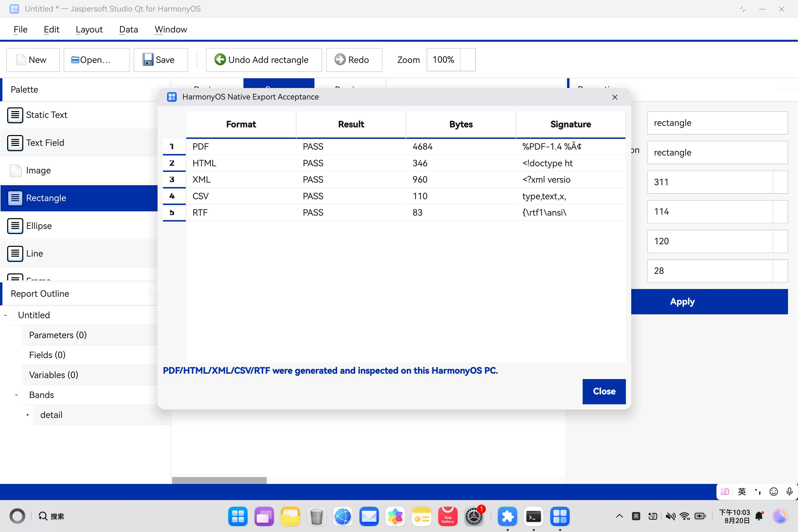The image size is (798, 532).
Task: Select the Line palette icon
Action: pyautogui.click(x=15, y=253)
